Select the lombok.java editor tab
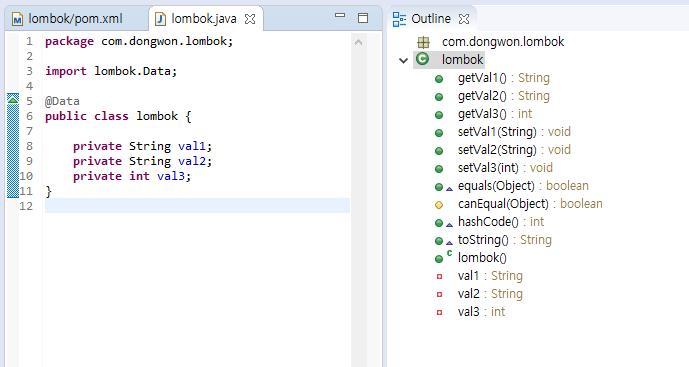 (204, 19)
